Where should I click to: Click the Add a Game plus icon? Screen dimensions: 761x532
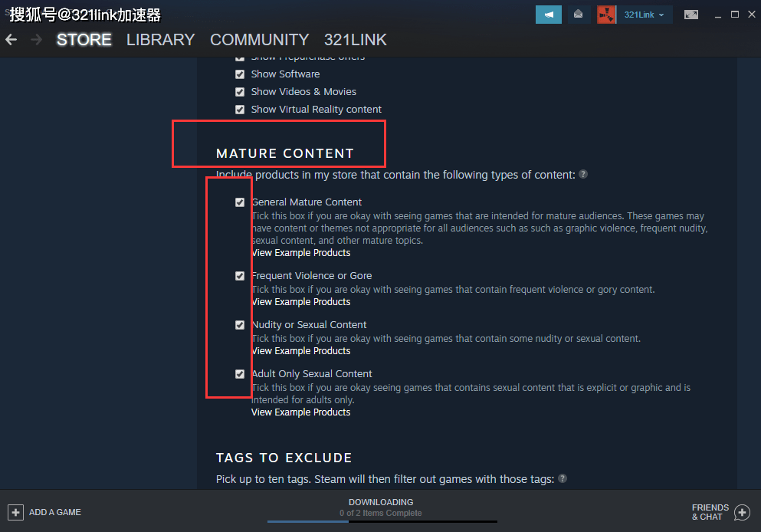pos(15,512)
